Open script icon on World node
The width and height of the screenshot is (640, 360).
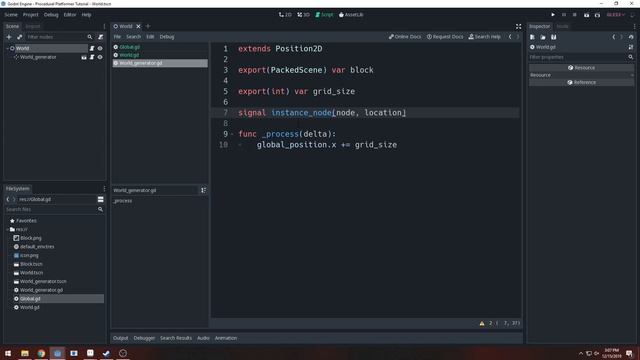click(x=92, y=48)
